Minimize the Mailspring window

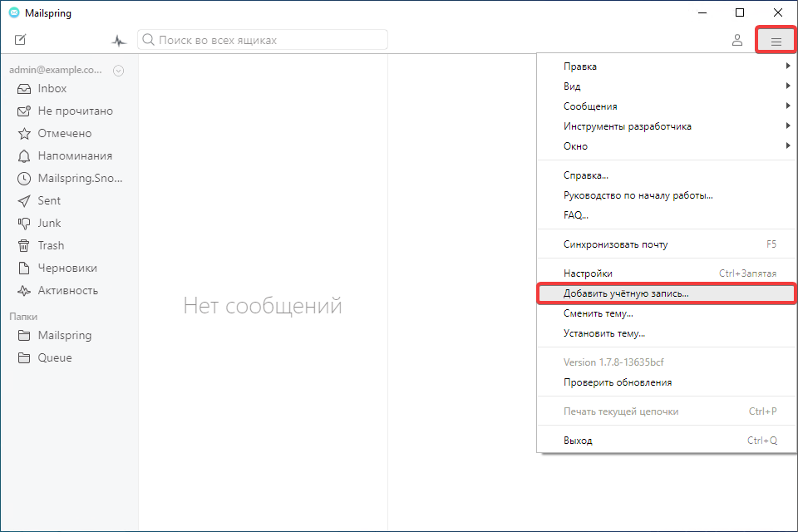(x=702, y=12)
